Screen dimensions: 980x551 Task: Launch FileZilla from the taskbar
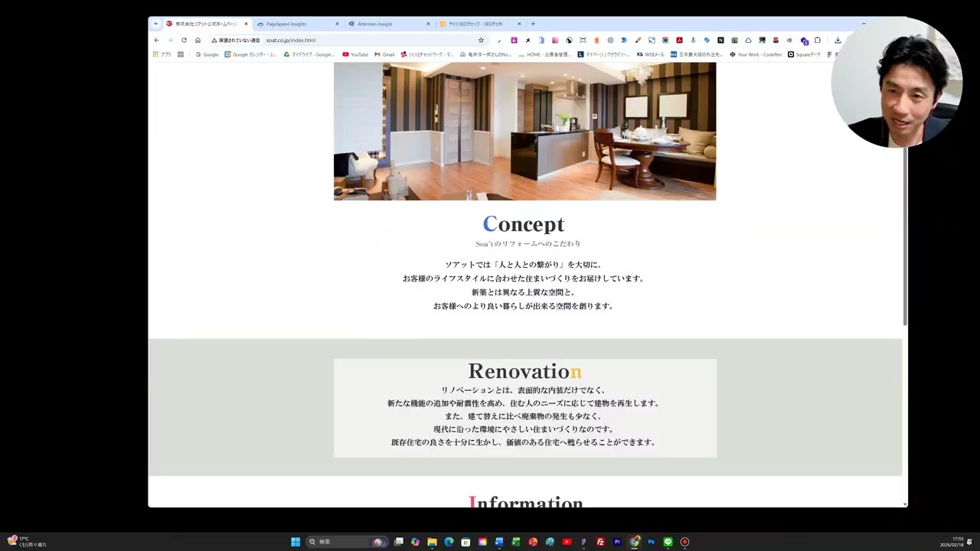click(x=600, y=542)
